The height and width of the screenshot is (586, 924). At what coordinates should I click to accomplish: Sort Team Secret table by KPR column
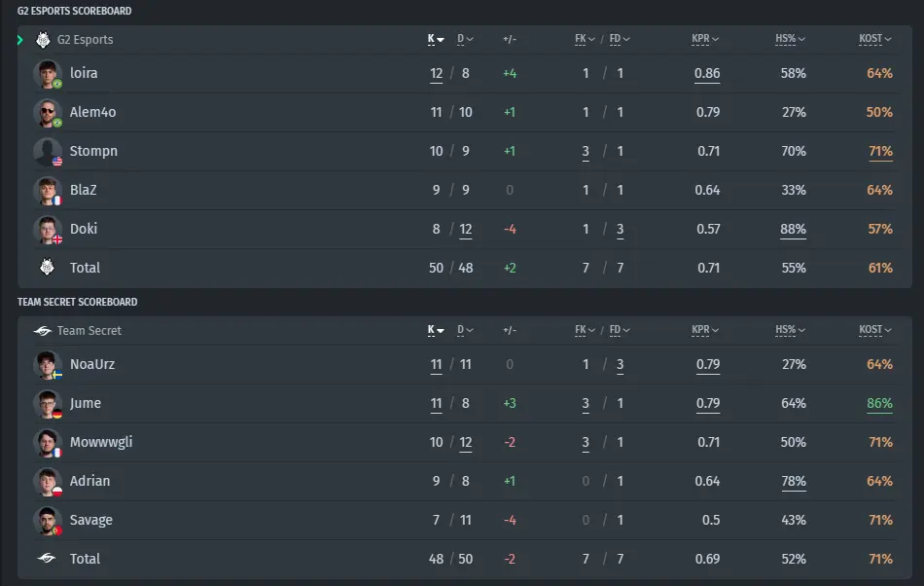(705, 330)
